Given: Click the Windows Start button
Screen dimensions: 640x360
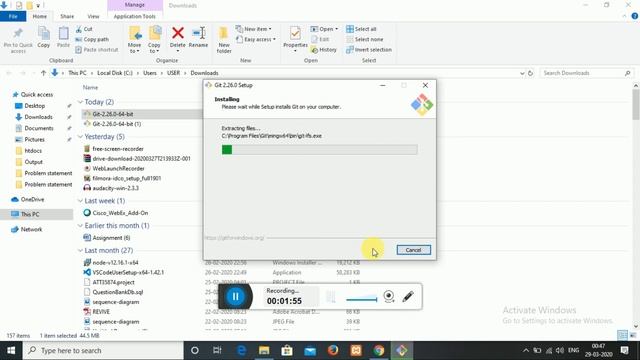Looking at the screenshot, I should pos(11,351).
